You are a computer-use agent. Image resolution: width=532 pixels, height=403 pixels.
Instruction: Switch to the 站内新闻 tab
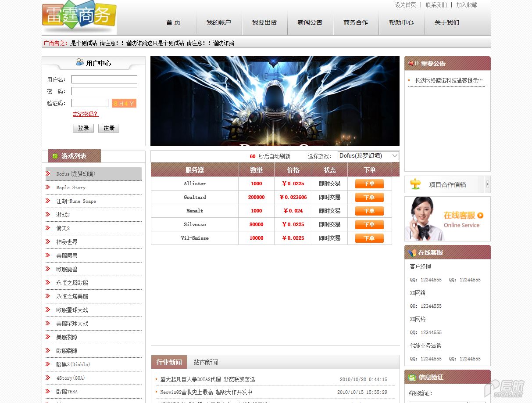pyautogui.click(x=206, y=362)
